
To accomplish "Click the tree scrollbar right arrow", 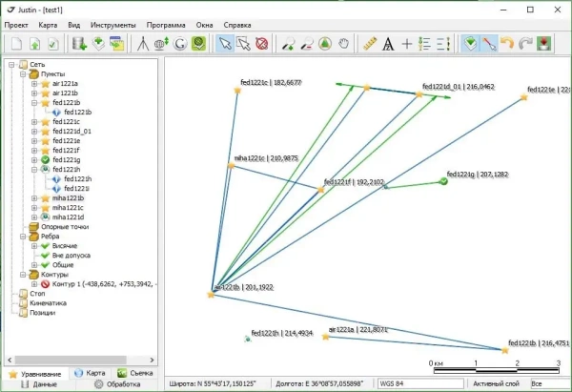I will 152,360.
